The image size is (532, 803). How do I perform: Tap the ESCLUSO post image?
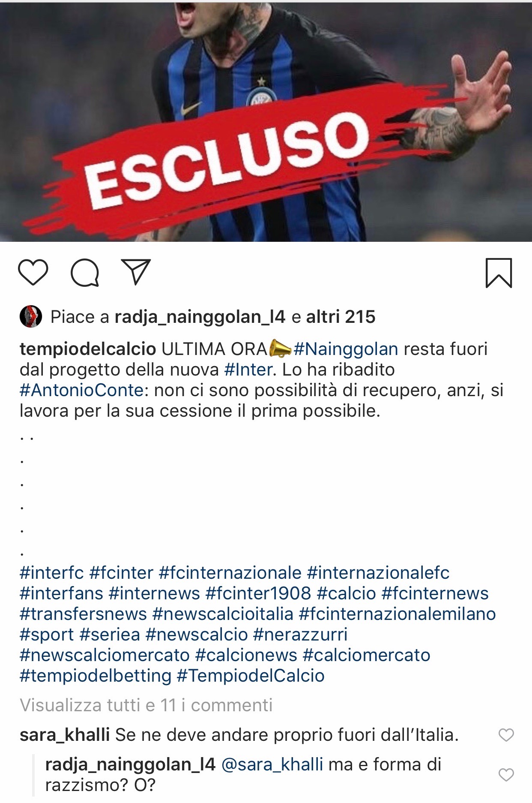(266, 122)
